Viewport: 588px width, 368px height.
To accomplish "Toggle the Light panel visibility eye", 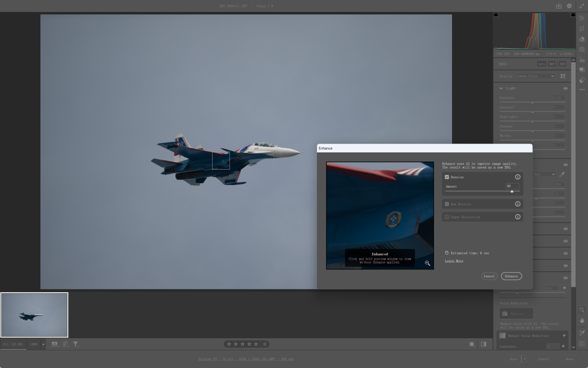I will coord(566,88).
